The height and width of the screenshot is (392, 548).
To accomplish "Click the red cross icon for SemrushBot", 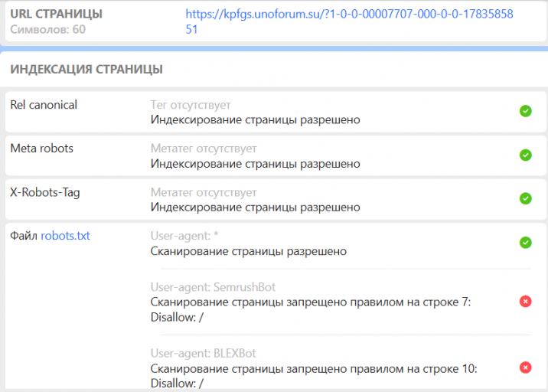I will [x=525, y=301].
